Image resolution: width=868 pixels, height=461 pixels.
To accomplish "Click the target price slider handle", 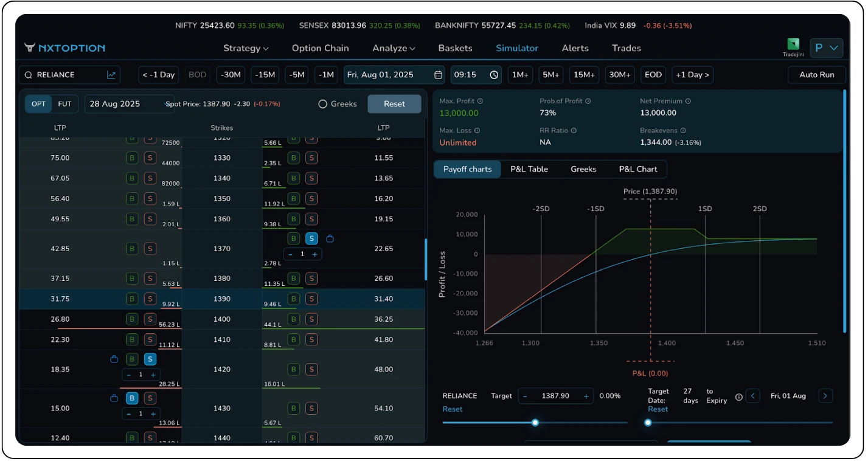I will (x=535, y=423).
